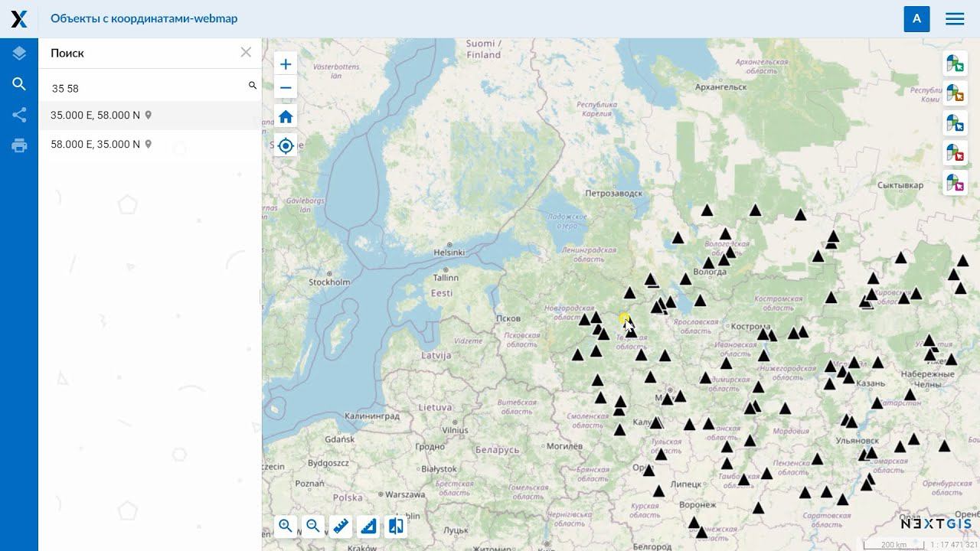Open the share panel in the sidebar

(19, 115)
